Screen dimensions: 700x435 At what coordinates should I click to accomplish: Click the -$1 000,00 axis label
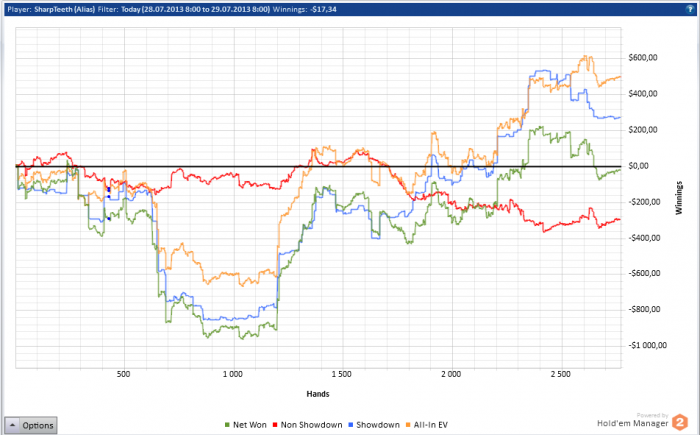(648, 345)
